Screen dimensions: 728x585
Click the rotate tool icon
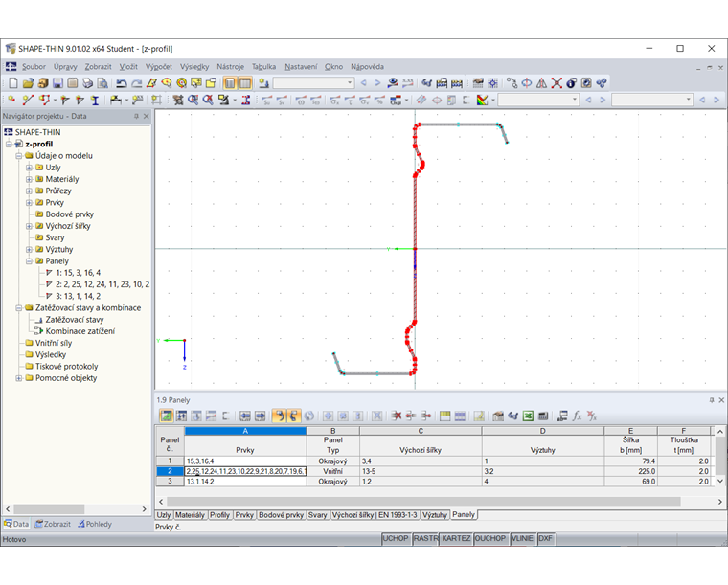click(x=527, y=83)
